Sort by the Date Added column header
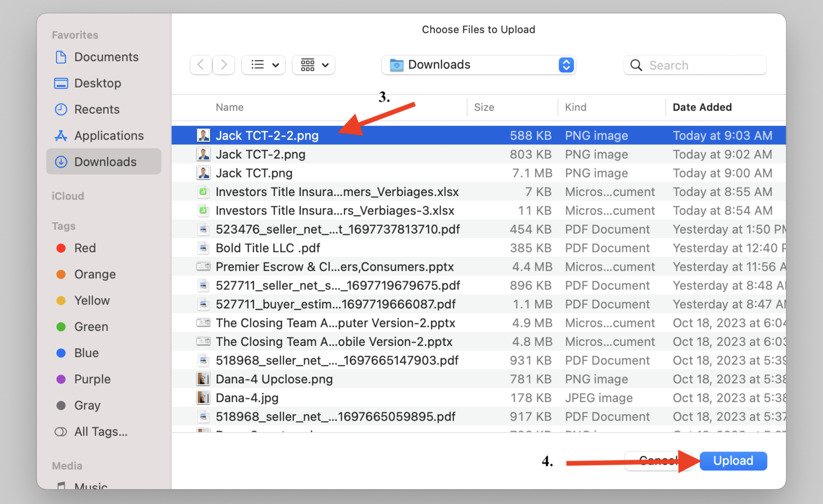The height and width of the screenshot is (504, 823). (x=702, y=107)
